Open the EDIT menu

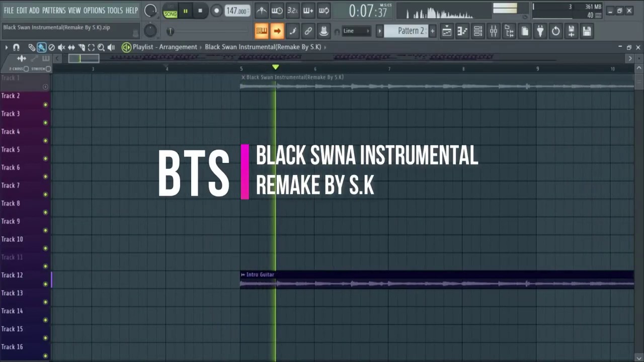pos(22,10)
